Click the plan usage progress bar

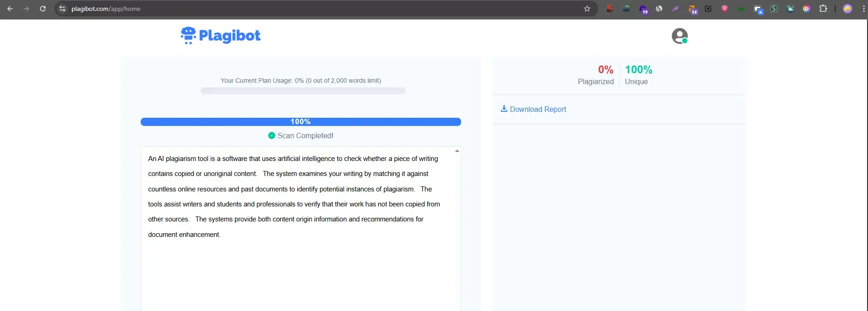[303, 91]
